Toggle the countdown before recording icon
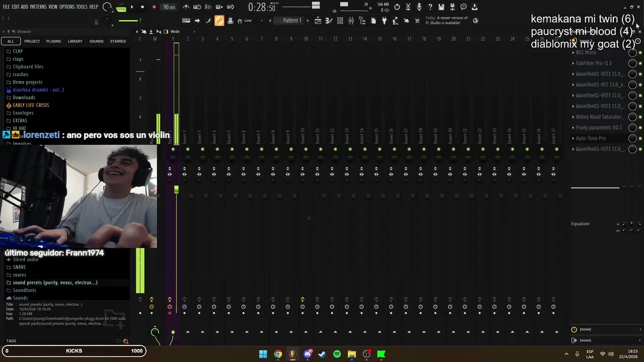Image resolution: width=644 pixels, height=362 pixels. click(208, 7)
